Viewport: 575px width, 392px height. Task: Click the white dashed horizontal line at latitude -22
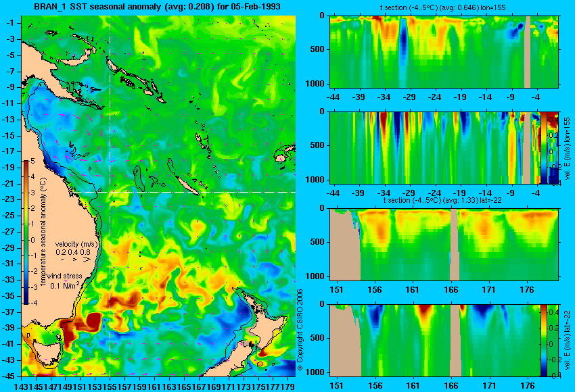[185, 192]
